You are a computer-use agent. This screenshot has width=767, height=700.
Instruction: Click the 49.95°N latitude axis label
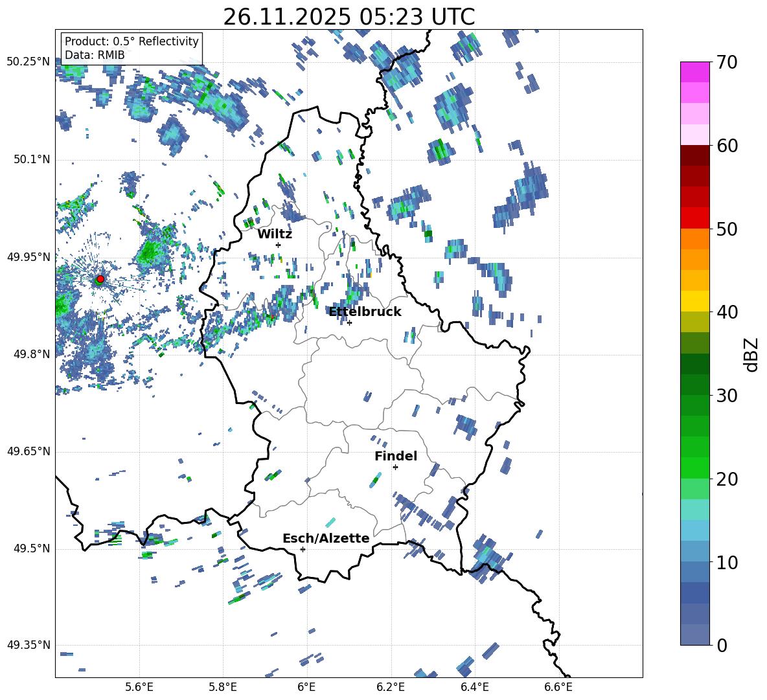tap(29, 257)
